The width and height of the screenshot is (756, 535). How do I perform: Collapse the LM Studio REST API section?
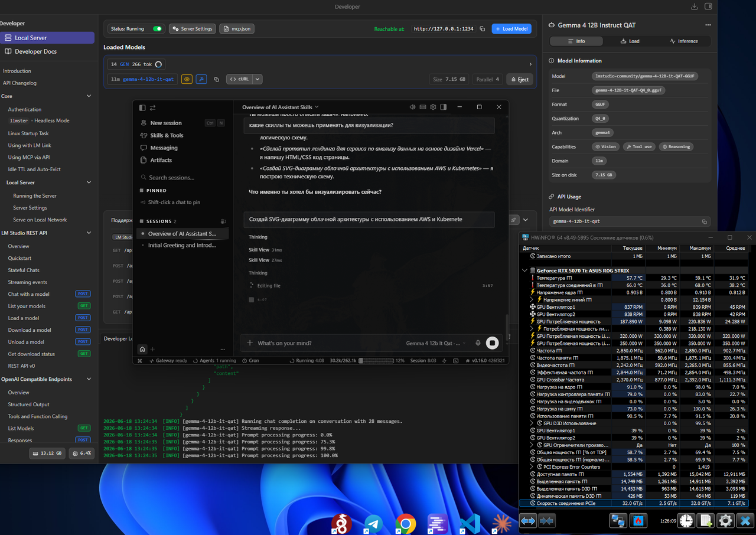pyautogui.click(x=89, y=233)
